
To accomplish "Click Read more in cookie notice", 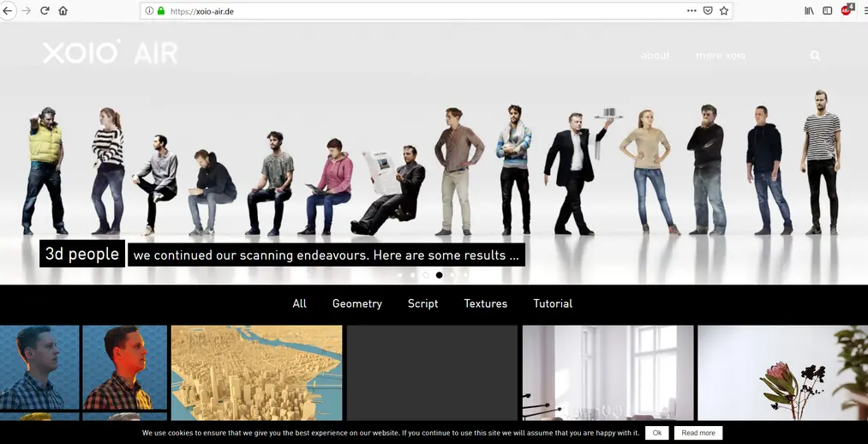I will click(697, 433).
